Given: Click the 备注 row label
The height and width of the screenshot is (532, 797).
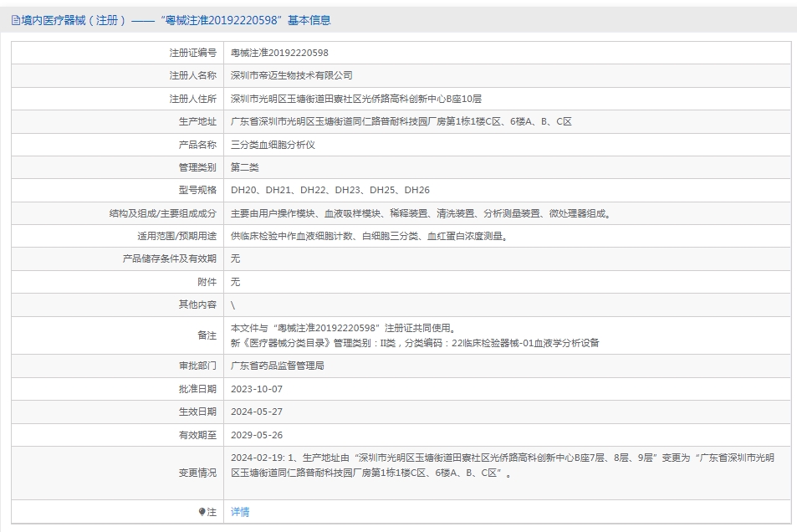Looking at the screenshot, I should point(207,335).
